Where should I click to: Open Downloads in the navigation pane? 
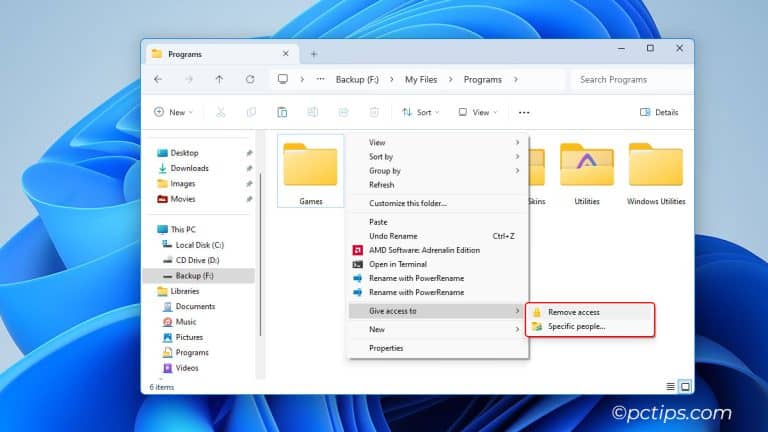pos(189,168)
